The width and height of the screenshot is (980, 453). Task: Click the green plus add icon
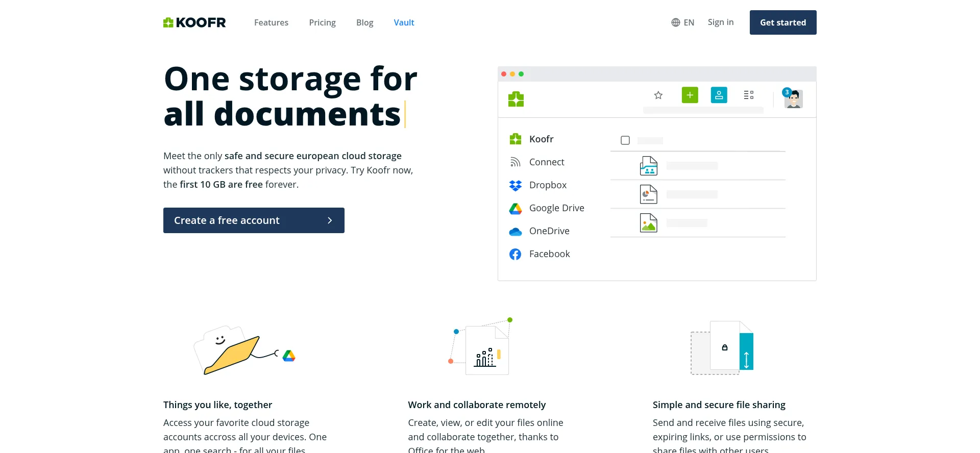[690, 95]
